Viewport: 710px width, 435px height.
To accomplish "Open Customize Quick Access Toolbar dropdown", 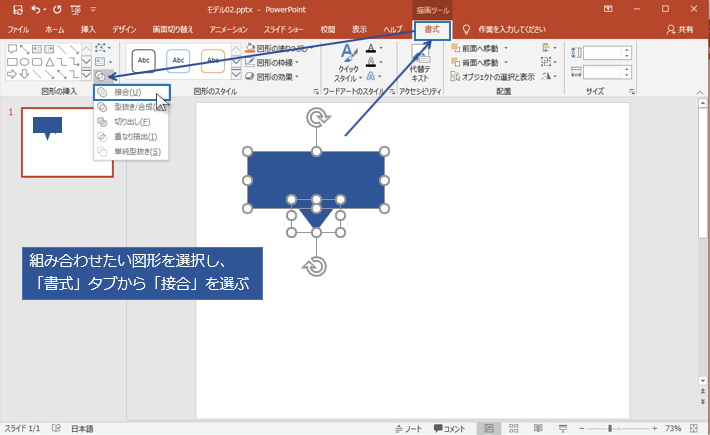I will pos(93,9).
